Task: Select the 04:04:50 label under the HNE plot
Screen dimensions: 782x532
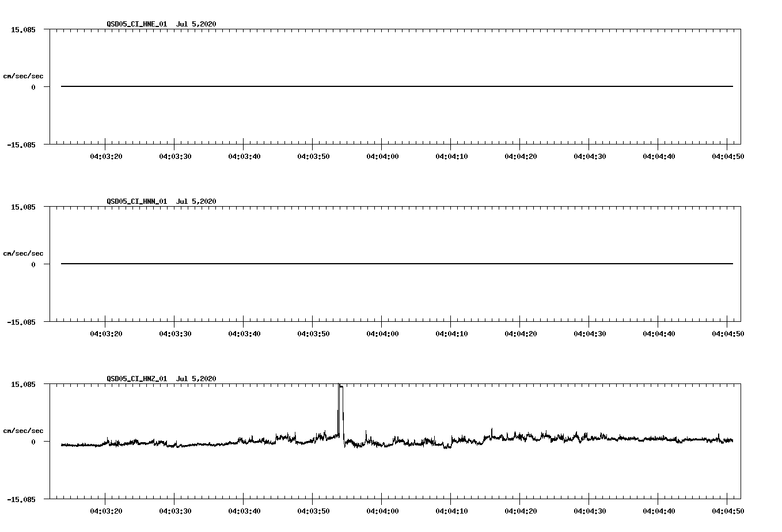Action: point(728,156)
